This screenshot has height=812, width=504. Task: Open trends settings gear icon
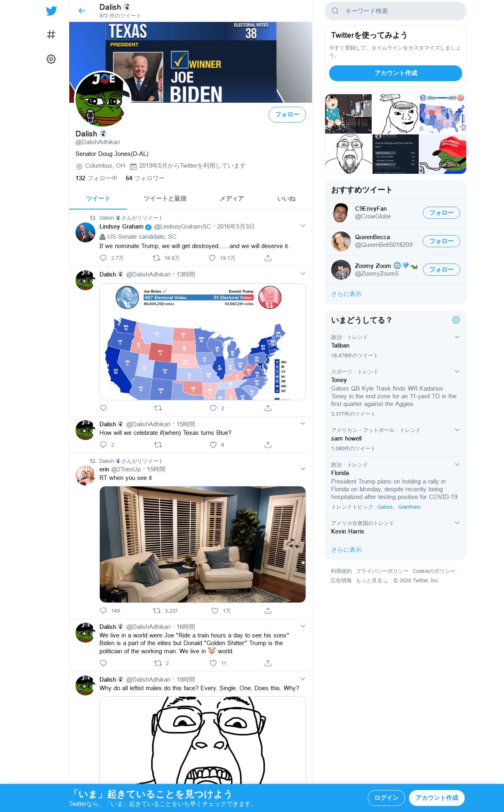(456, 320)
